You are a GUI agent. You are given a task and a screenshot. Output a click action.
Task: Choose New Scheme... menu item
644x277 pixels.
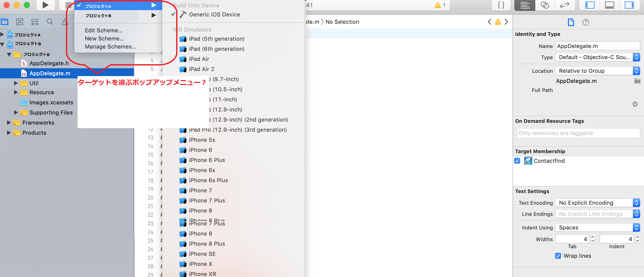point(104,38)
